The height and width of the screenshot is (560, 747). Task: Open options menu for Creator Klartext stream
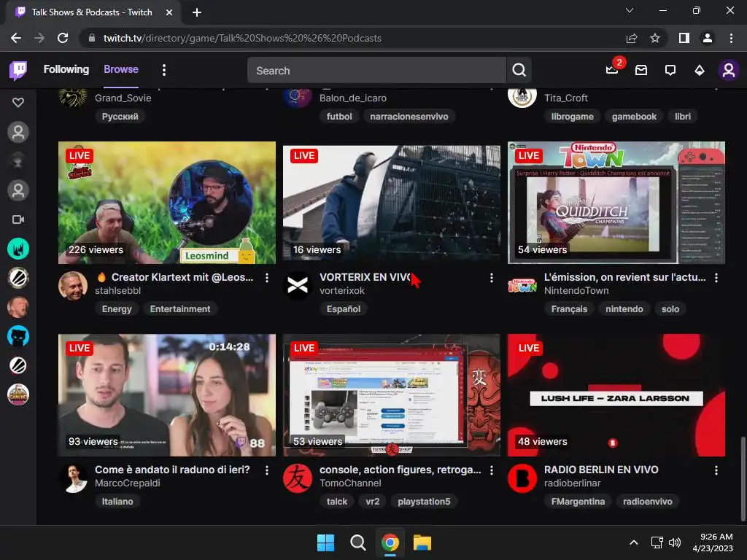[267, 278]
